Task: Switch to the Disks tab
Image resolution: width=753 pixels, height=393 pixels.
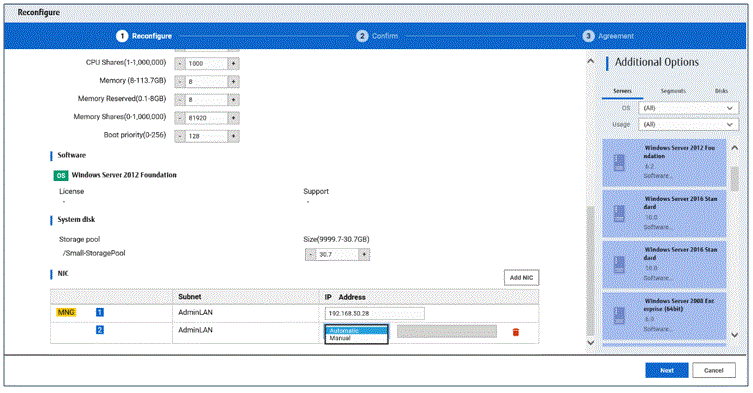Action: [x=721, y=91]
